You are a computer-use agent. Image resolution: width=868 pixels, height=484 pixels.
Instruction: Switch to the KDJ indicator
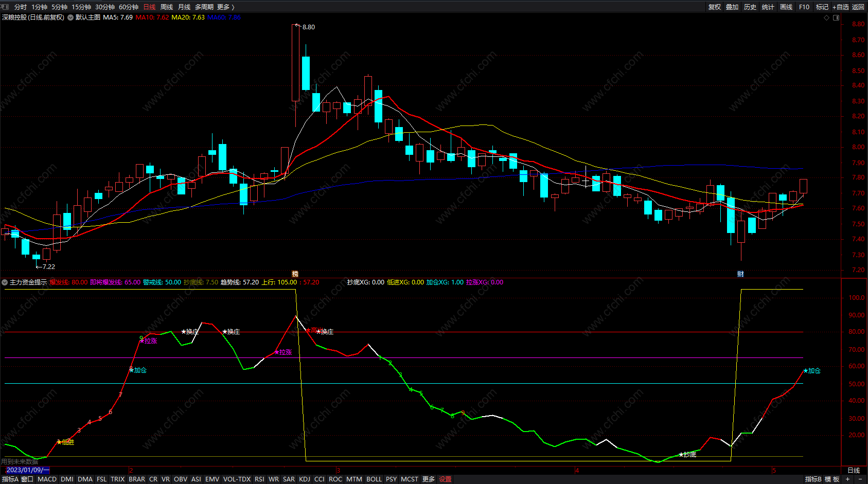point(305,479)
